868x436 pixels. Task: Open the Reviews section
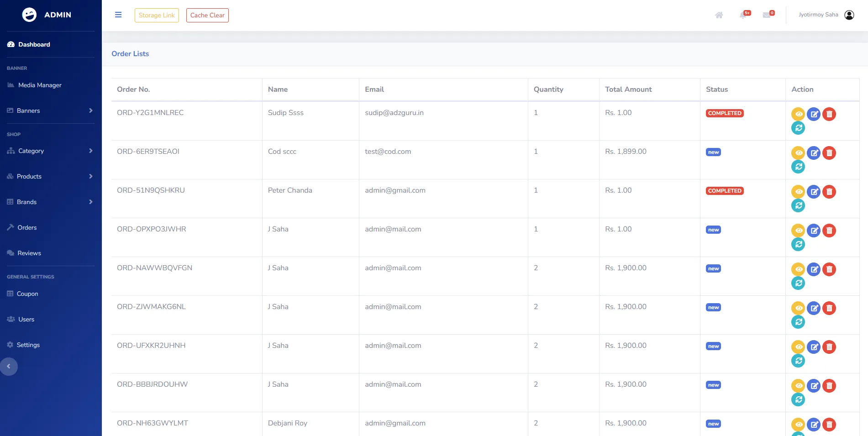[x=29, y=253]
